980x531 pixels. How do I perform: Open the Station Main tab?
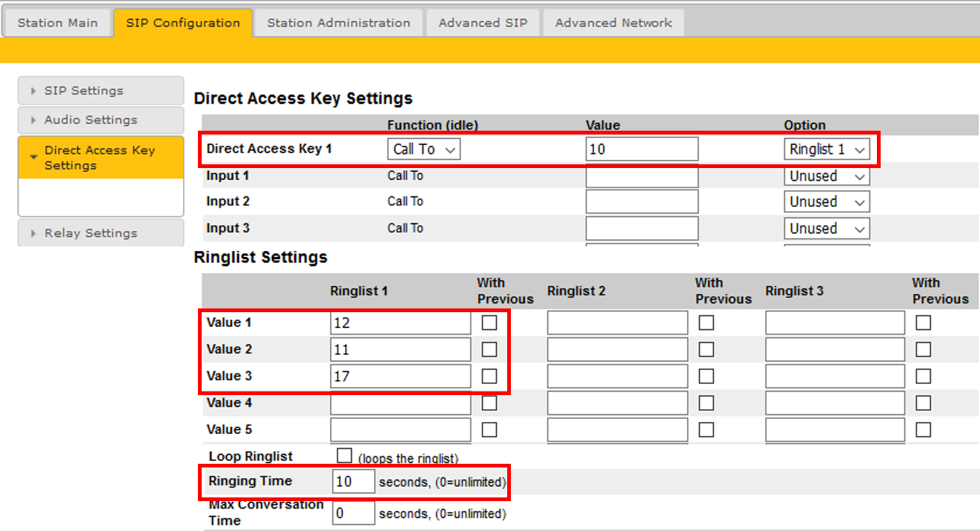click(58, 22)
